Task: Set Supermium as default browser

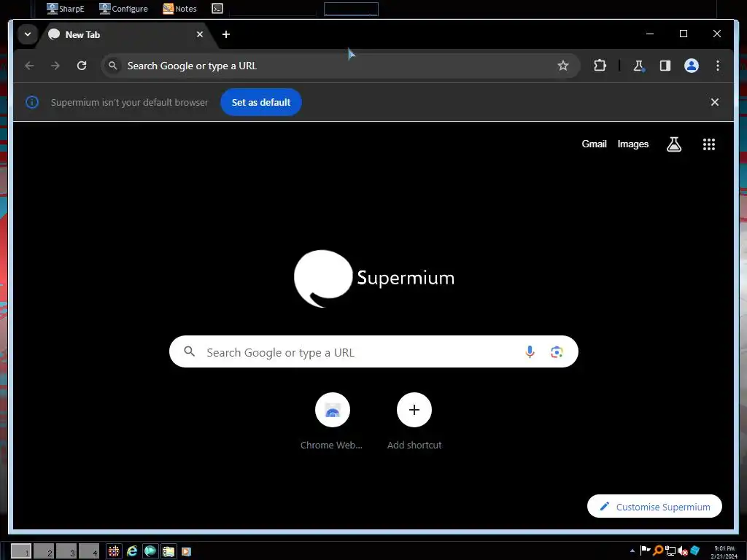Action: click(x=261, y=102)
